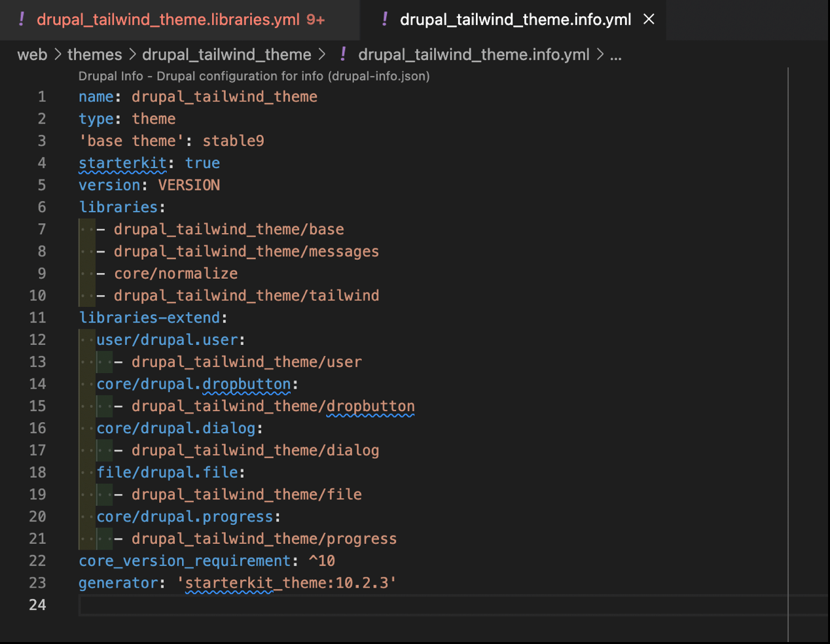The height and width of the screenshot is (644, 830).
Task: Click the YAML icon on libraries.yml tab
Action: pos(22,20)
